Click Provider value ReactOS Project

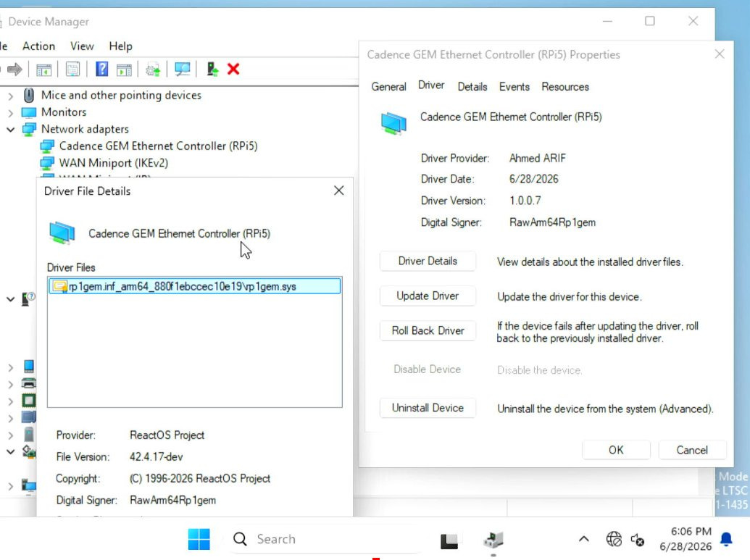(167, 435)
